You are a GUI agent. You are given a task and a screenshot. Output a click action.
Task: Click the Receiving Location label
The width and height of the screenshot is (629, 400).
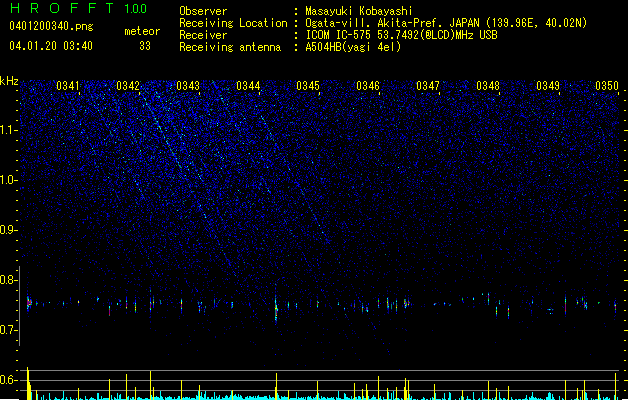(x=233, y=23)
